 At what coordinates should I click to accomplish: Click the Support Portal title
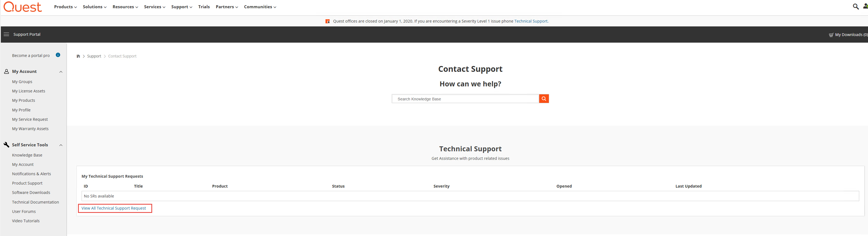click(27, 34)
